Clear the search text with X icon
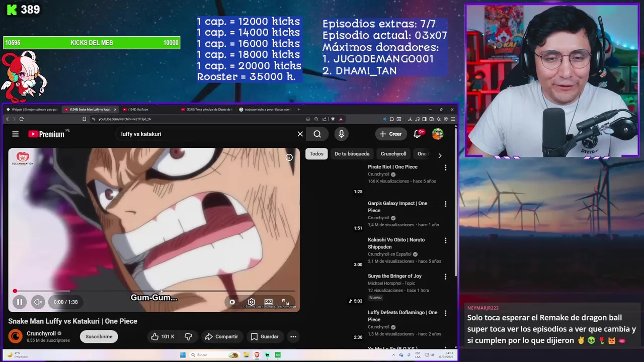644x362 pixels. point(300,134)
